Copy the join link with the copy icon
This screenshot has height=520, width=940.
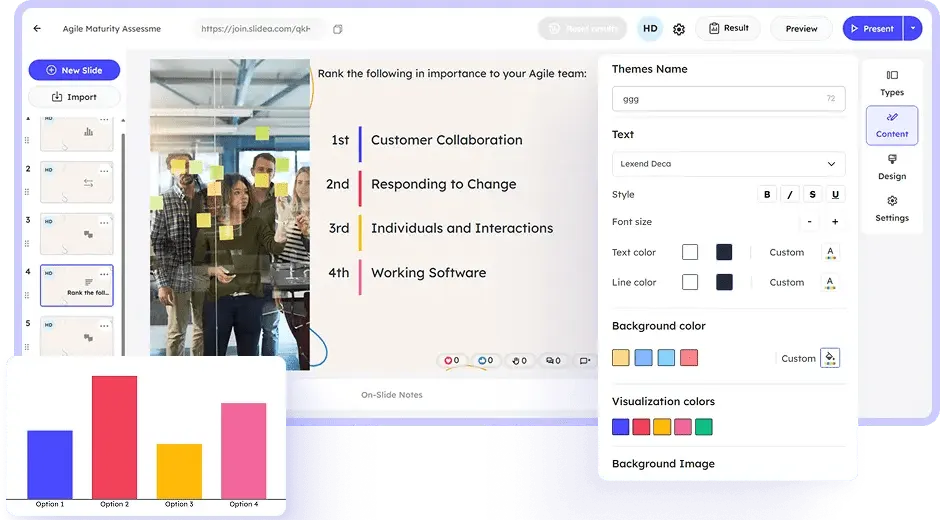point(338,29)
